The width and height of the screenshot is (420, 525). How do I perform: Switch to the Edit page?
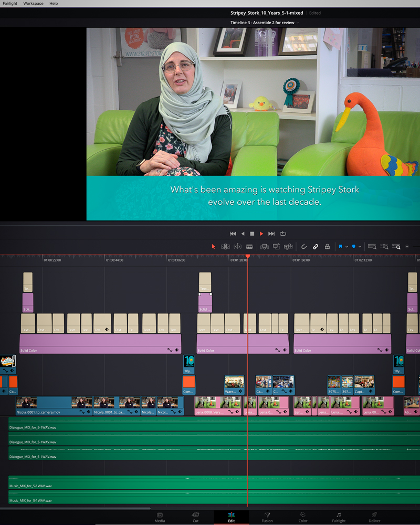point(232,517)
